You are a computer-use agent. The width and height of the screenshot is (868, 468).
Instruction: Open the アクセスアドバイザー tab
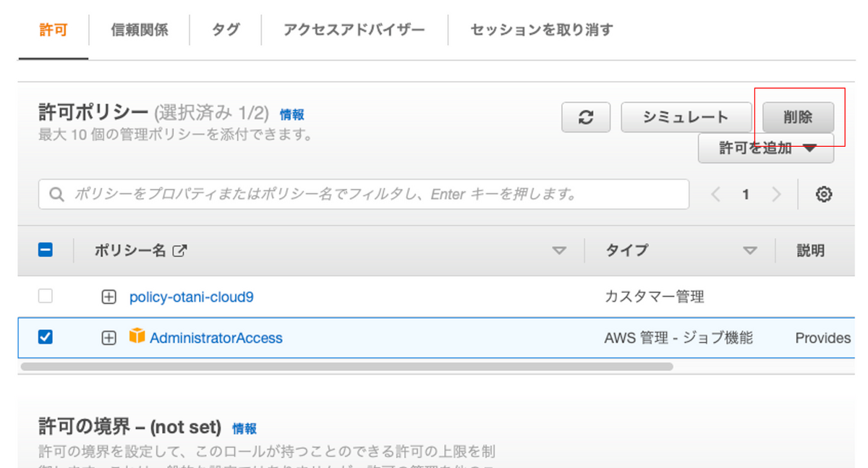(x=354, y=30)
